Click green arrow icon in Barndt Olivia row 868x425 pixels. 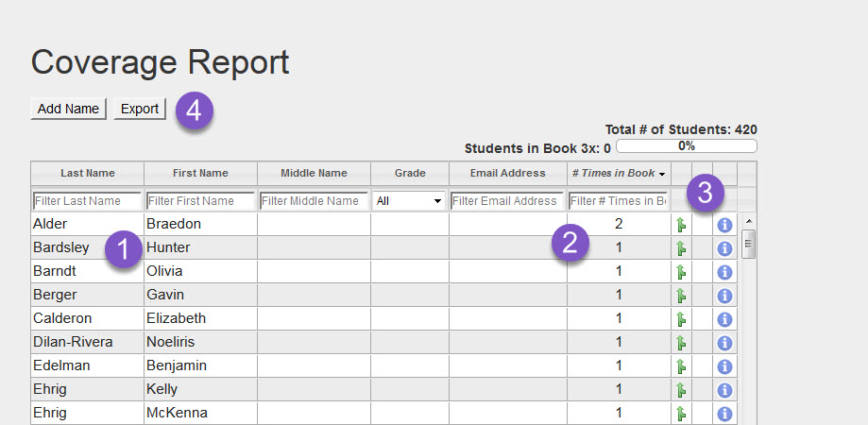click(681, 272)
